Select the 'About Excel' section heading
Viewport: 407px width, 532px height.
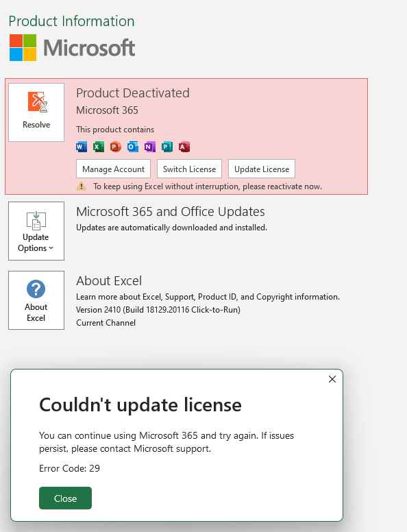(x=109, y=281)
